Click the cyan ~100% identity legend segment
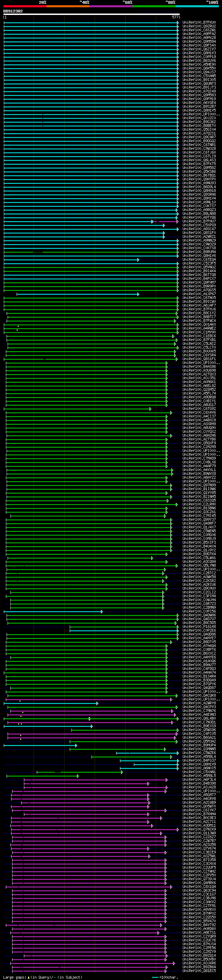The width and height of the screenshot is (222, 980). point(197,6)
